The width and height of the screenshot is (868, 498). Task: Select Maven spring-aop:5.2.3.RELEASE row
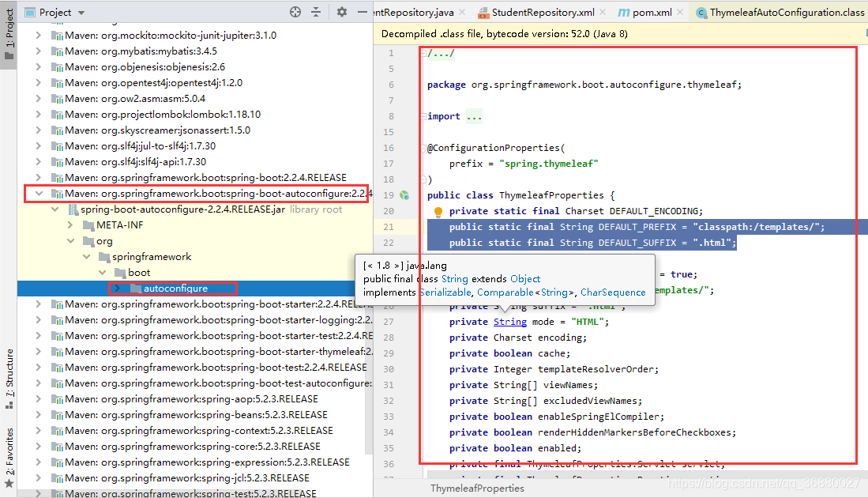point(195,399)
